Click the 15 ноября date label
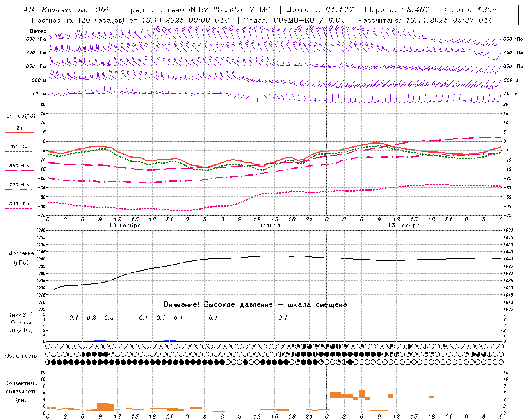The height and width of the screenshot is (420, 525). [404, 226]
